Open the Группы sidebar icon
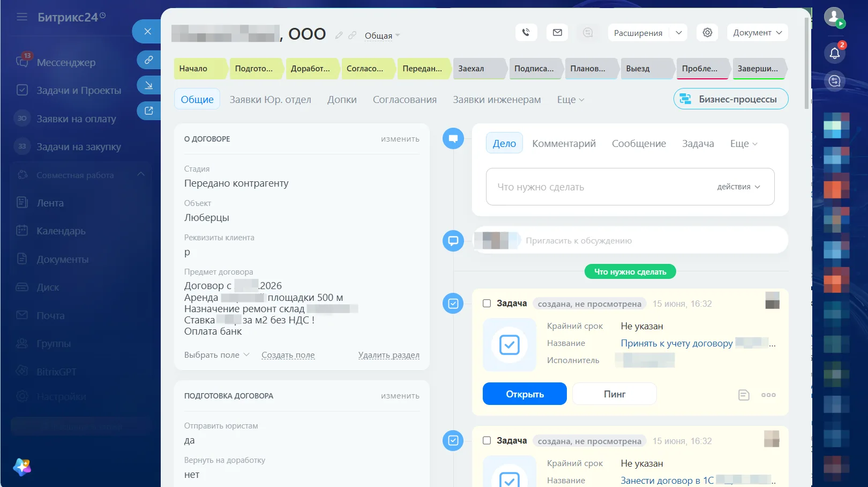This screenshot has height=487, width=868. [x=22, y=343]
